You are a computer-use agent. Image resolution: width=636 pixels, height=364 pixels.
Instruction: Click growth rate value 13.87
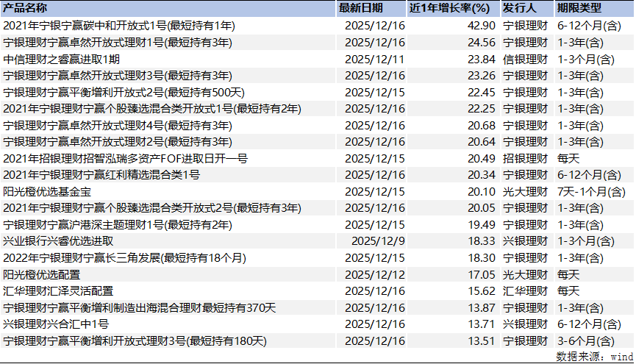(482, 308)
